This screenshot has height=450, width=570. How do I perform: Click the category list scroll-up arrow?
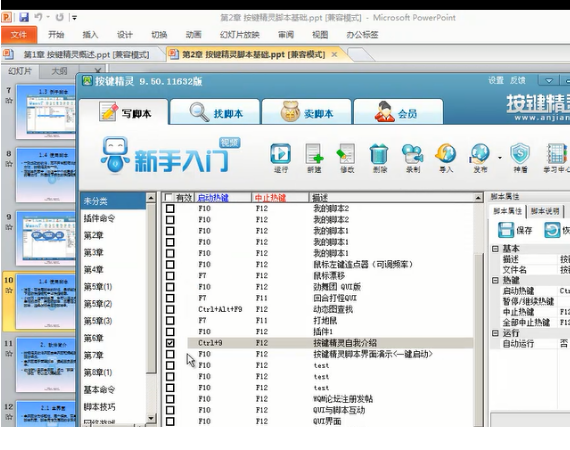tap(151, 198)
